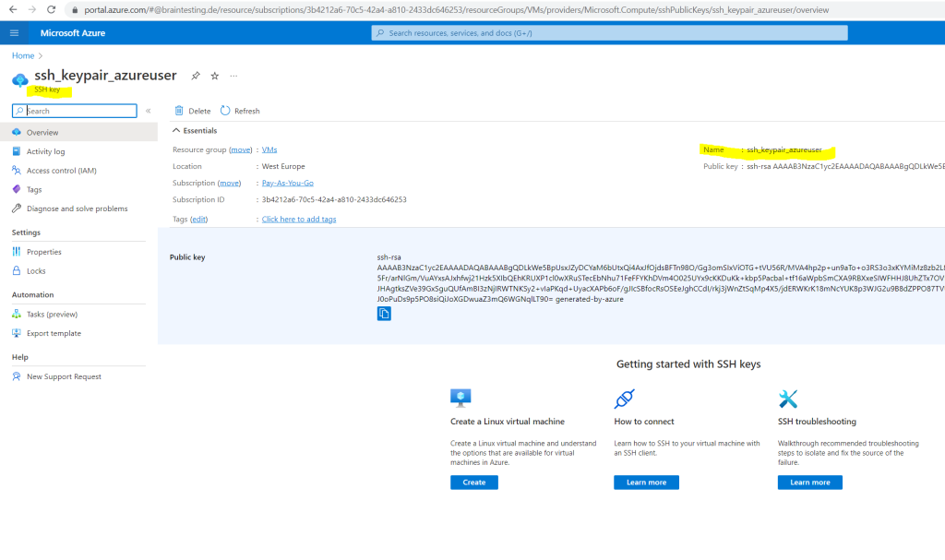Click the trash icon for Delete
This screenshot has width=945, height=560.
(x=179, y=111)
